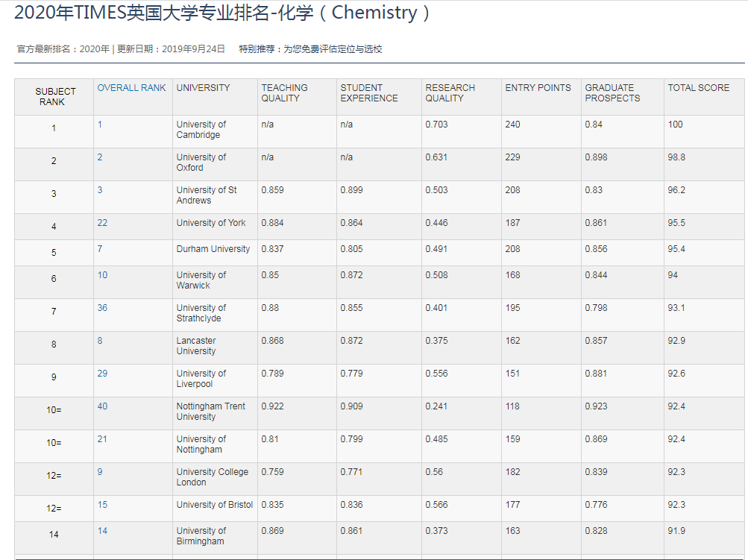
Task: Click Warwick's total score 94
Action: [673, 275]
